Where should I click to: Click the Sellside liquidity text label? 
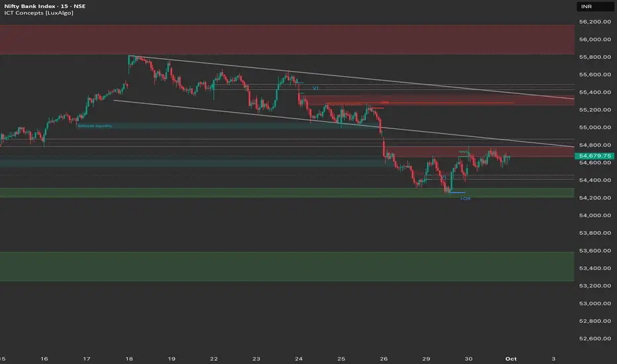click(95, 125)
